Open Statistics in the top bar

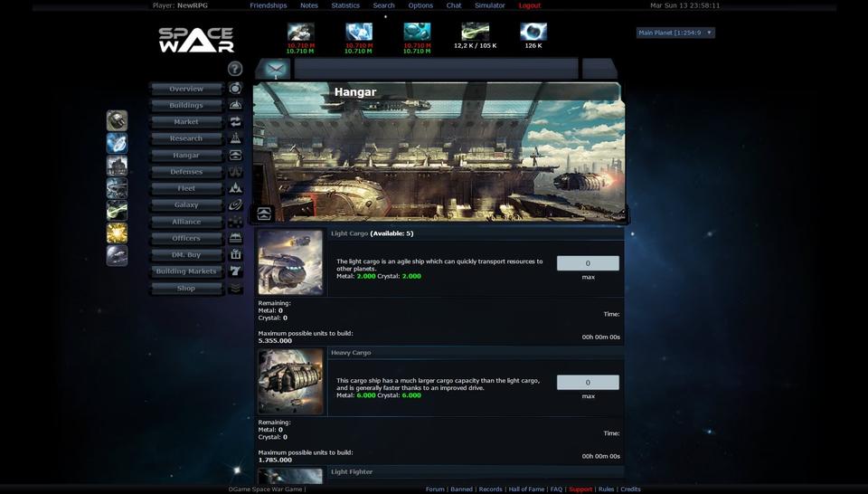345,5
